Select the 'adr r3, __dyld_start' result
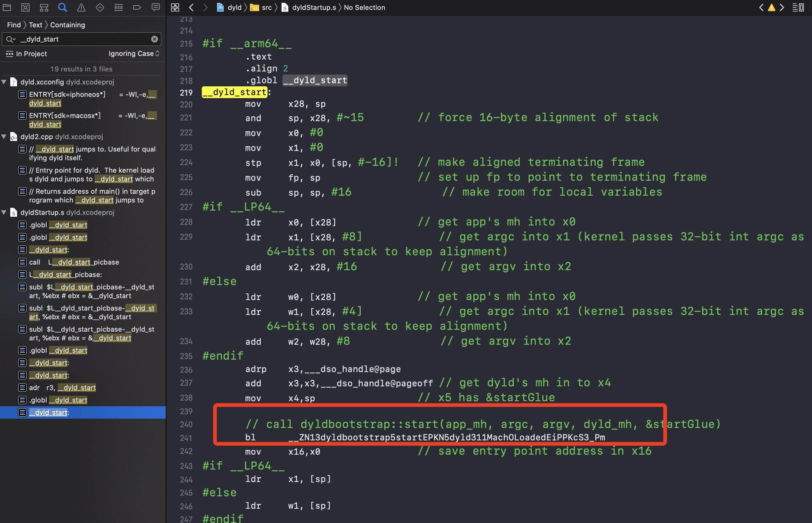 tap(83, 388)
